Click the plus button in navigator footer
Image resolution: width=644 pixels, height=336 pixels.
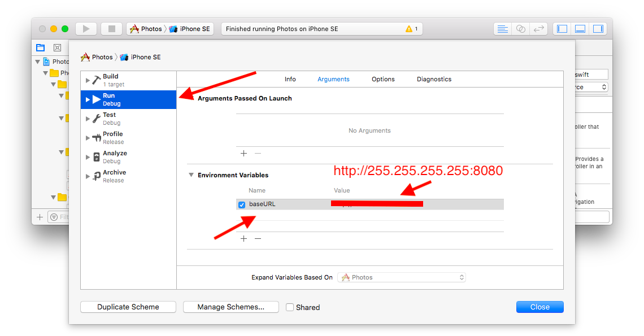(x=40, y=217)
